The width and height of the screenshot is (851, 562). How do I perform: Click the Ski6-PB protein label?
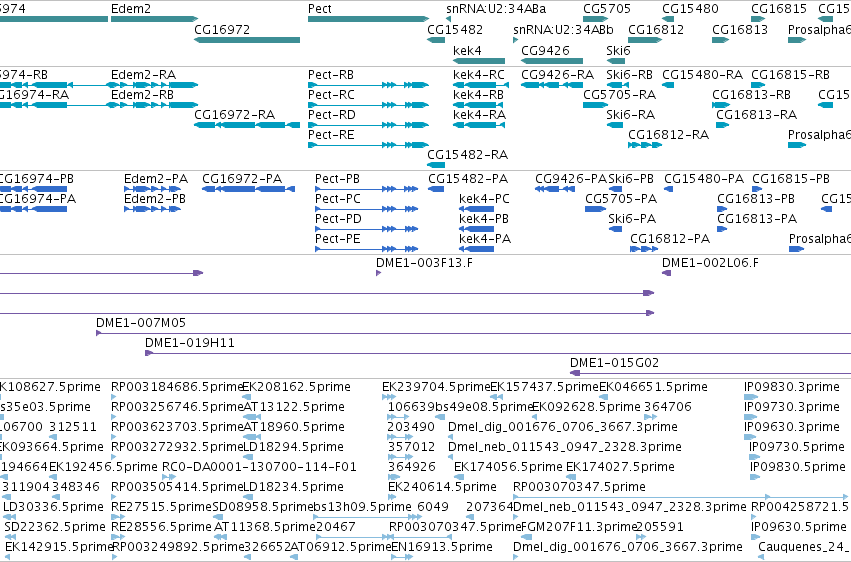pos(631,178)
